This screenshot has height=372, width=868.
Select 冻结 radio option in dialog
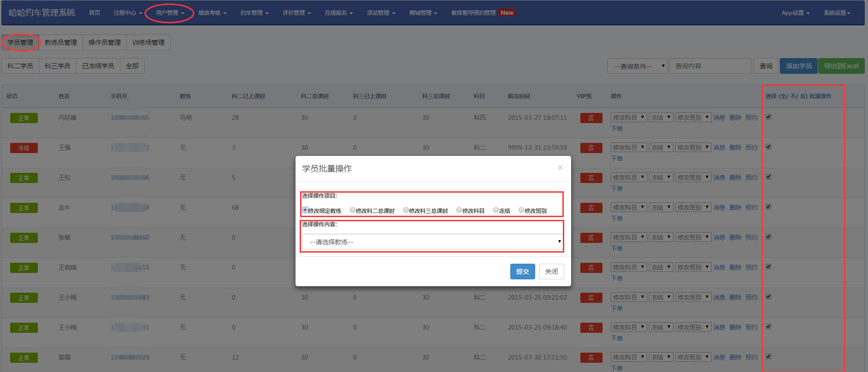pos(496,210)
